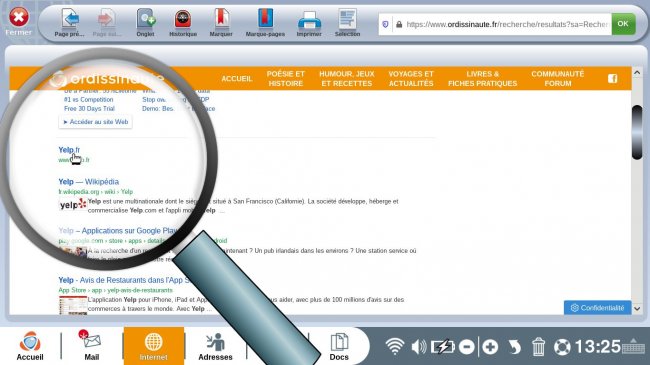Image resolution: width=650 pixels, height=365 pixels.
Task: Click the page scrollbar down arrow
Action: pyautogui.click(x=637, y=309)
